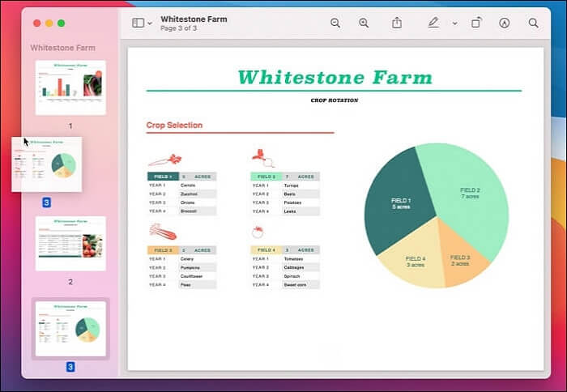Click the zoom out magnifier icon
Image resolution: width=567 pixels, height=392 pixels.
coord(335,23)
